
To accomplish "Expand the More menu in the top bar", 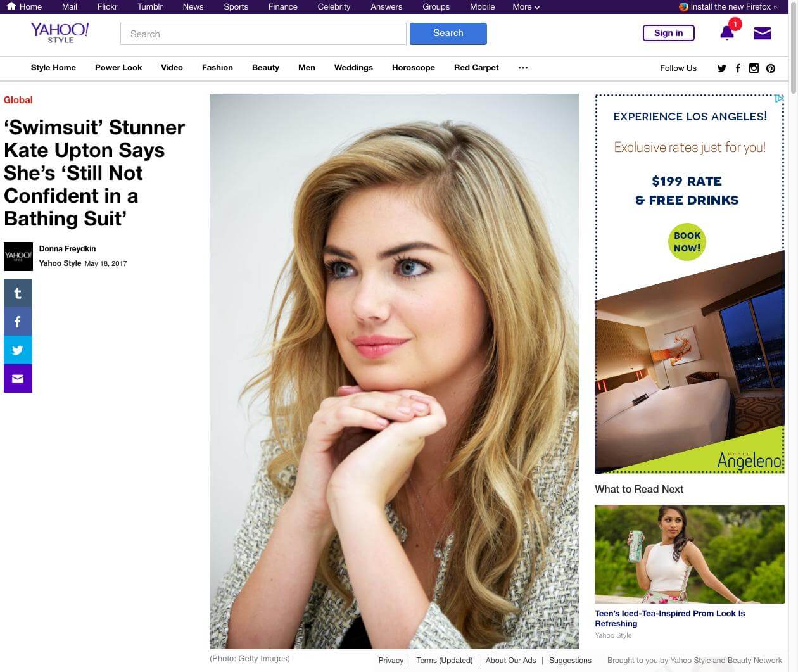I will (x=524, y=7).
